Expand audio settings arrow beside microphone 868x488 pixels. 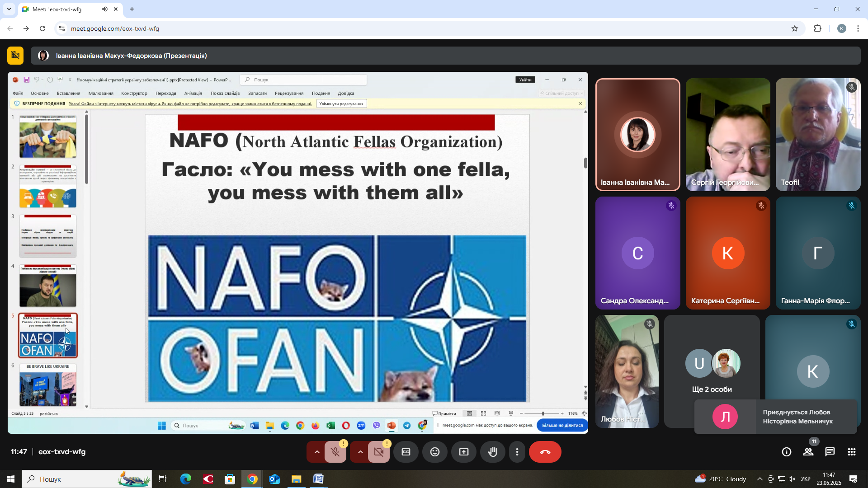[316, 452]
